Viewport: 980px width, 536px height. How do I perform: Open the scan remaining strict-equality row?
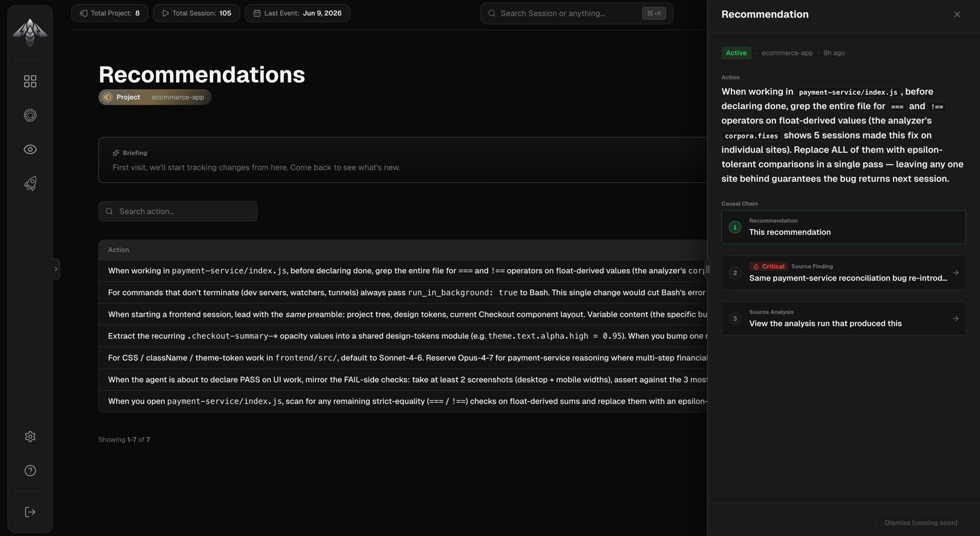tap(403, 401)
